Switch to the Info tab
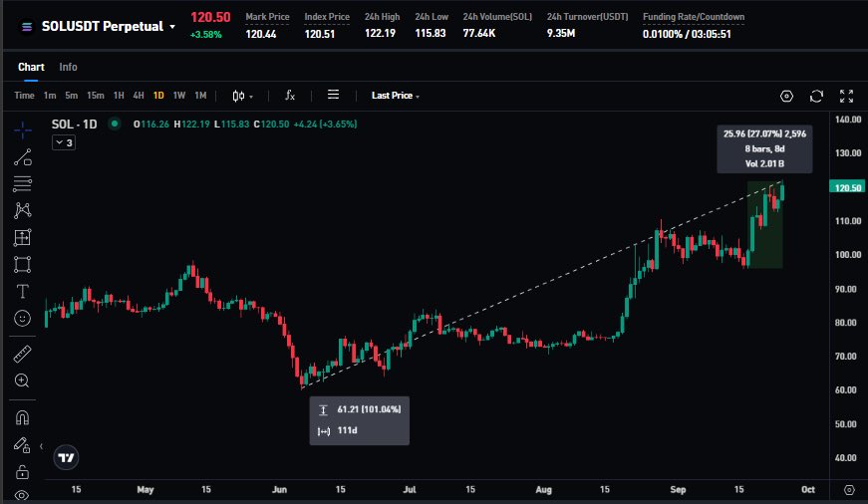868x504 pixels. tap(68, 67)
